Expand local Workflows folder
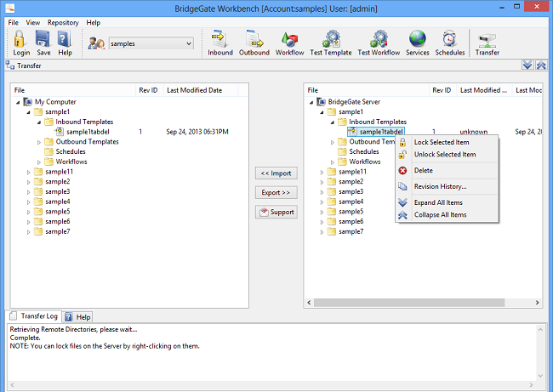Screen dimensions: 553x392 tap(39, 162)
